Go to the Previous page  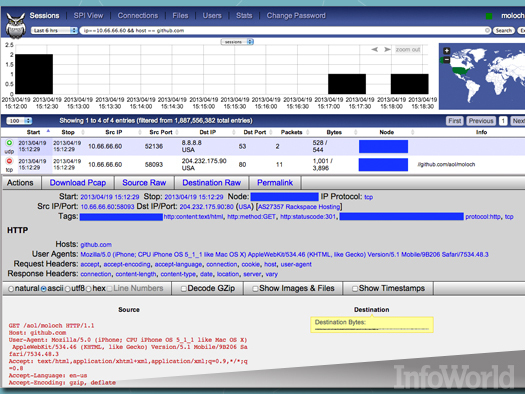click(481, 121)
